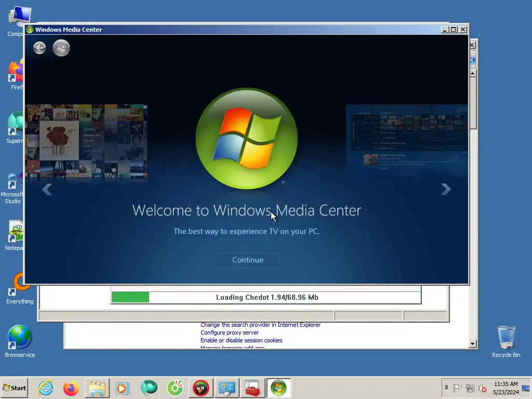The image size is (532, 399).
Task: Click the Continue button
Action: [x=247, y=260]
